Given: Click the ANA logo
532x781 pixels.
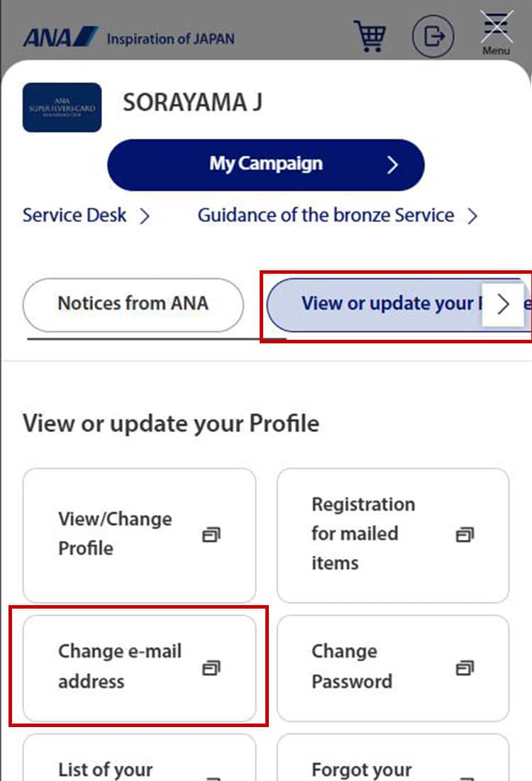Looking at the screenshot, I should pyautogui.click(x=60, y=37).
